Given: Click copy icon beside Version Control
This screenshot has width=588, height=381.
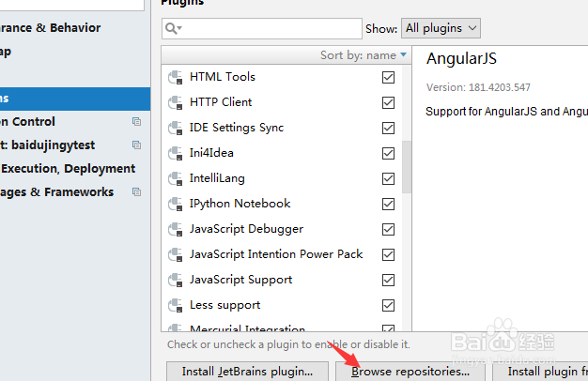Looking at the screenshot, I should pos(136,122).
